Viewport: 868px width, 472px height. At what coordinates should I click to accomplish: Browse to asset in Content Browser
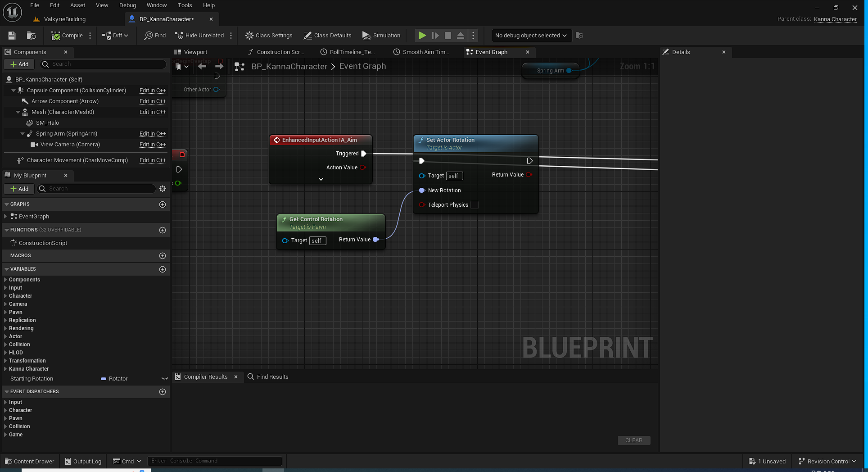pos(31,36)
